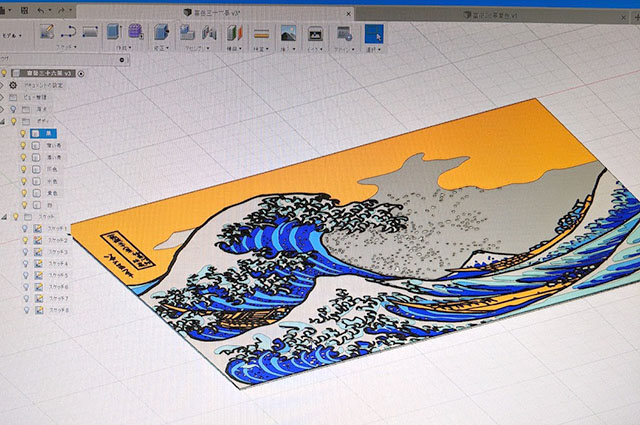The image size is (640, 425).
Task: Open the redo history dropdown arrow
Action: pyautogui.click(x=70, y=10)
